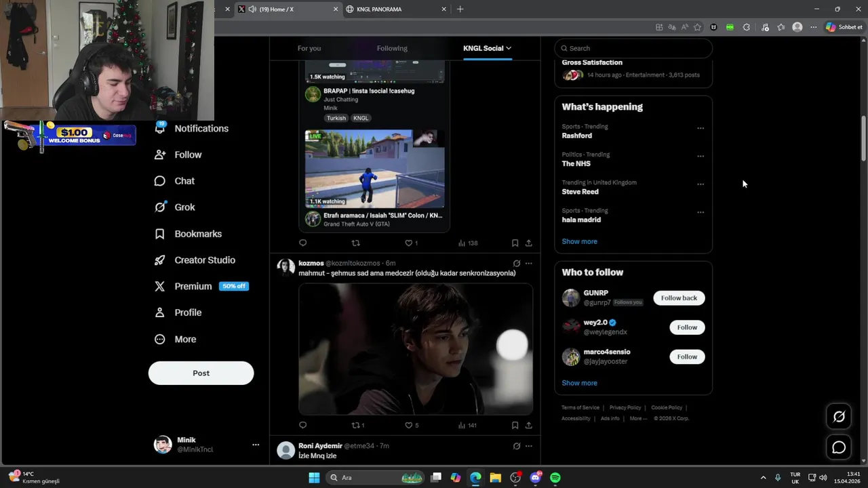Open options for hala madrid trend
Image resolution: width=868 pixels, height=488 pixels.
[701, 212]
